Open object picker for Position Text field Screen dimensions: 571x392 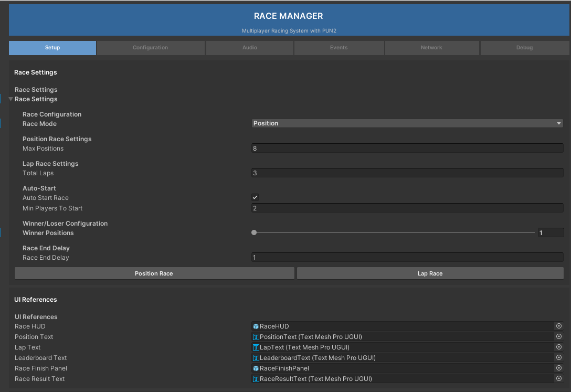559,337
